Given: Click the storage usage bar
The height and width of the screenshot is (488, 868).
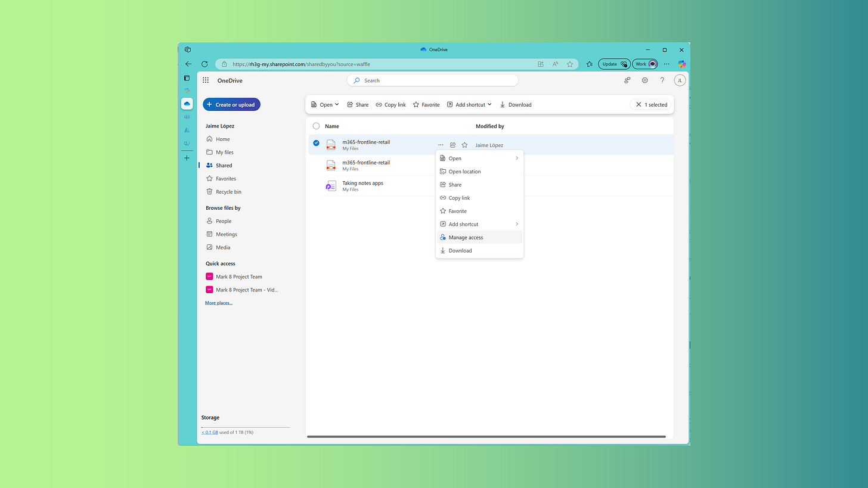Looking at the screenshot, I should 246,427.
